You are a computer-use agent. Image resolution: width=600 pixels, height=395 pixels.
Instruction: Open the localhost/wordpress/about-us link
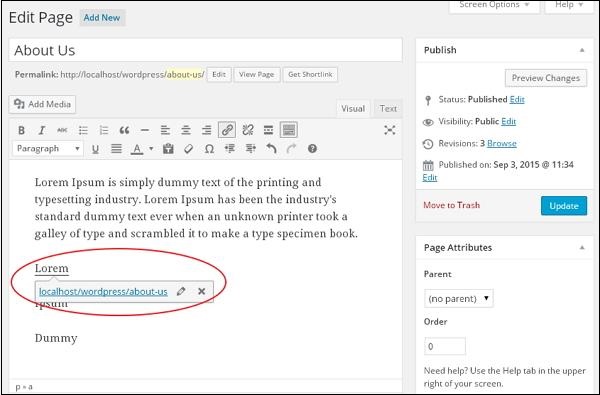coord(103,292)
